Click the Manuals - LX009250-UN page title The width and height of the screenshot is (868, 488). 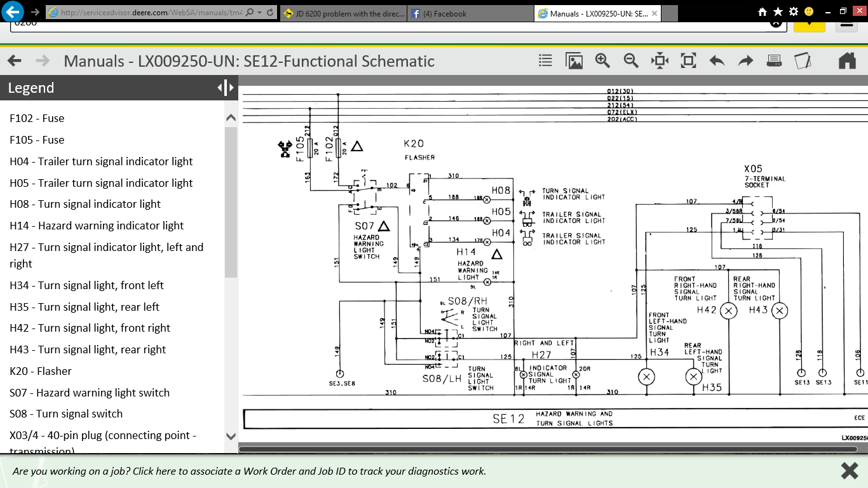pos(249,61)
